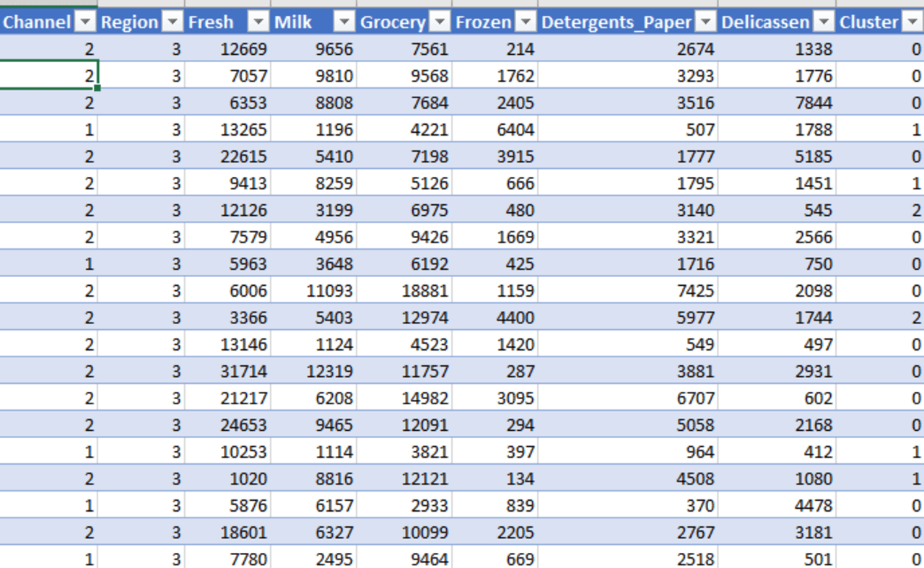
Task: Select the Milk header cell
Action: pos(314,22)
